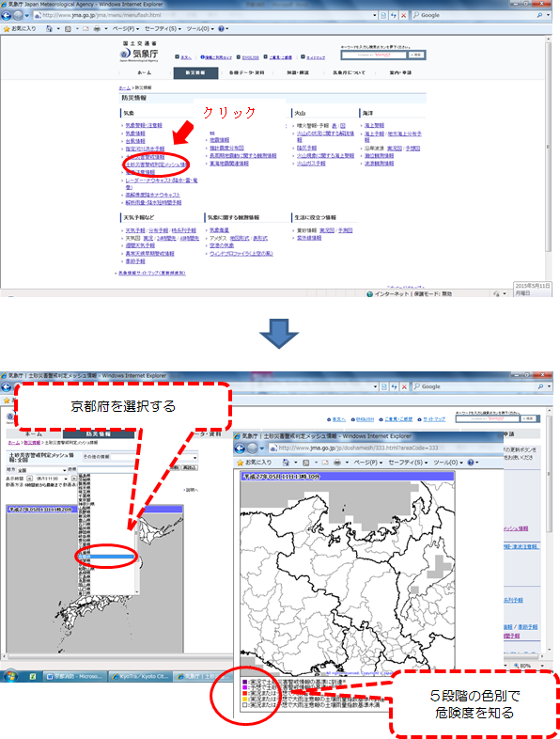Open the 地方 全国 region dropdown
560x739 pixels.
tap(42, 470)
